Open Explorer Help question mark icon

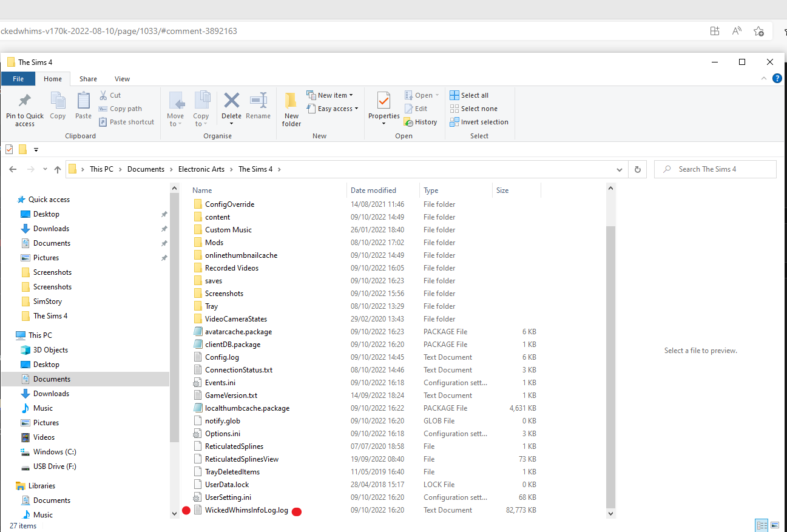pos(777,79)
